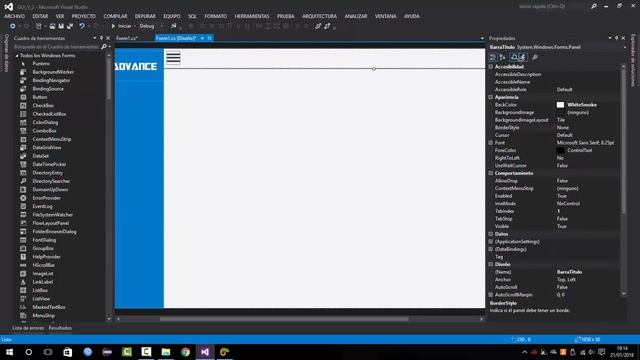
Task: Show Events lightning icon in Propiedades panel
Action: (522, 58)
